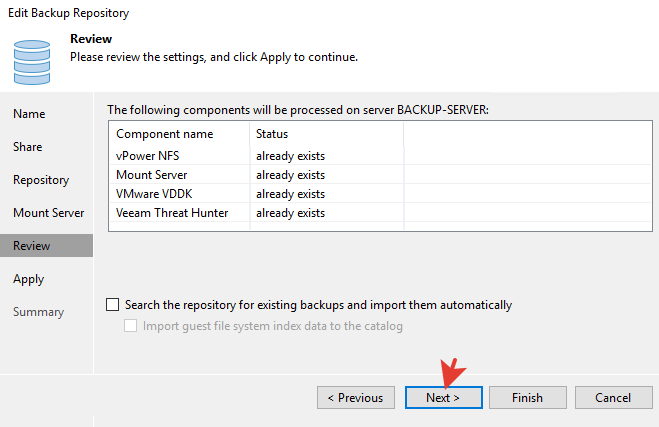Viewport: 659px width, 427px height.
Task: Select the vPower NFS component row
Action: pos(146,156)
